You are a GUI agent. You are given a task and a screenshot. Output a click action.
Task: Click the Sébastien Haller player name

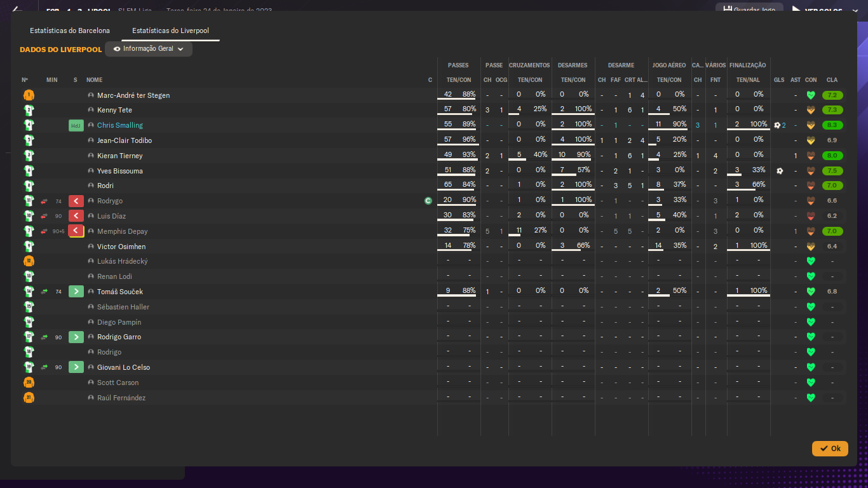click(123, 307)
